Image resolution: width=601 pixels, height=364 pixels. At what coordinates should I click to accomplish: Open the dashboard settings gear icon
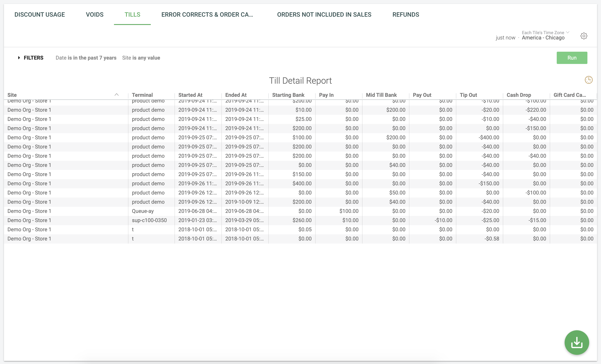(x=584, y=36)
